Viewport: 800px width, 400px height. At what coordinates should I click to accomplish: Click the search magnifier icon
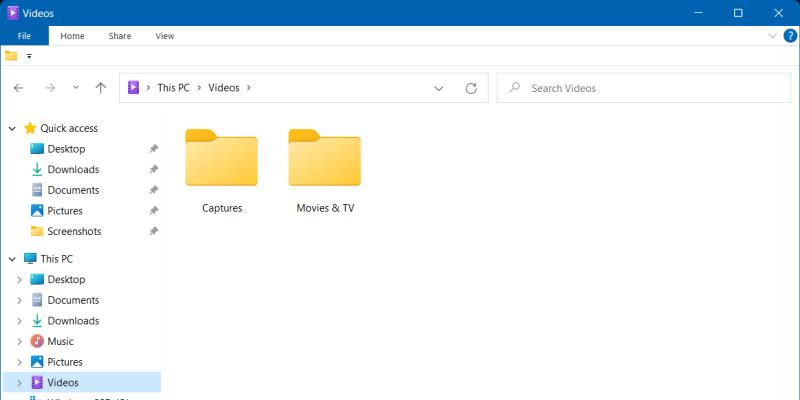[514, 87]
